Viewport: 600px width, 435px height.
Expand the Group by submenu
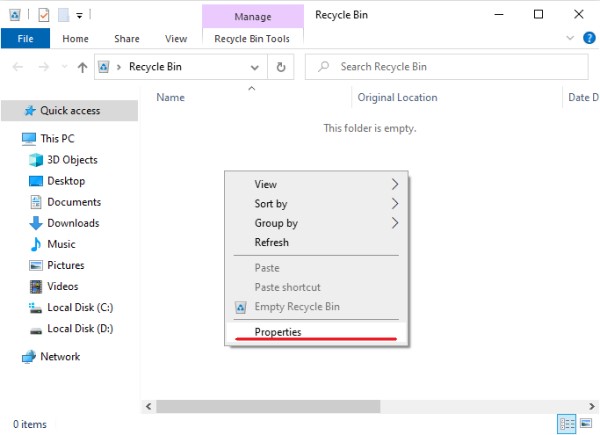[x=317, y=223]
